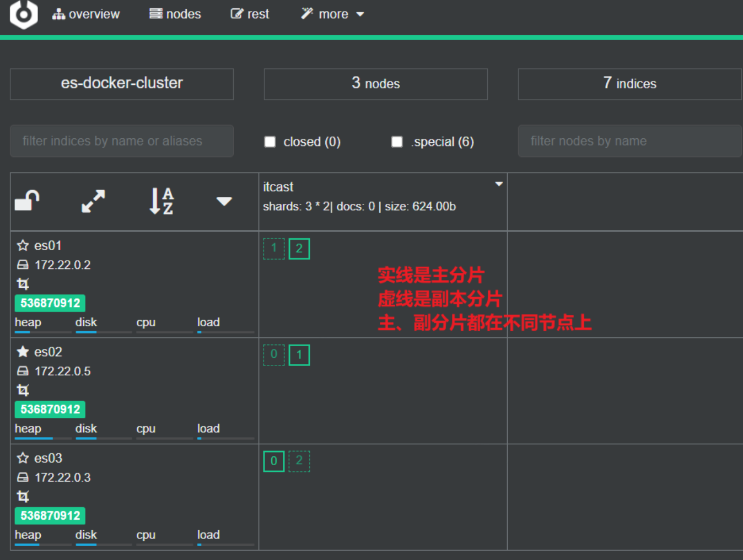Go to the overview tab

pos(86,14)
